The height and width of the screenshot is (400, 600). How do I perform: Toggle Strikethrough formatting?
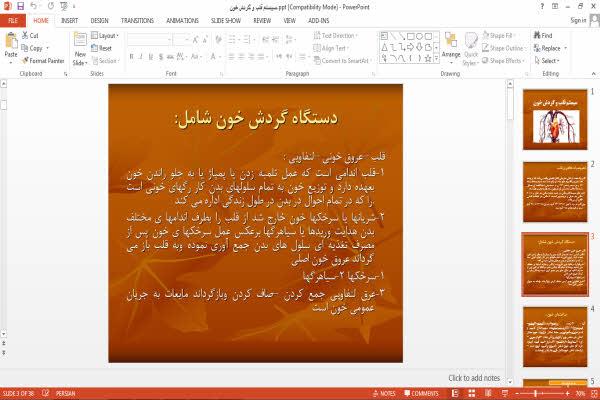pos(170,57)
